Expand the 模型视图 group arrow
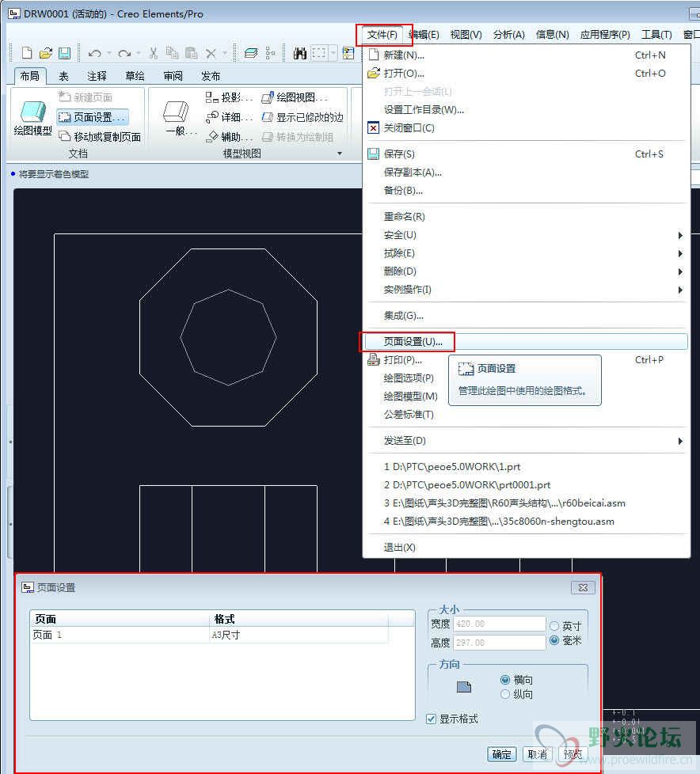This screenshot has height=774, width=700. [x=340, y=154]
